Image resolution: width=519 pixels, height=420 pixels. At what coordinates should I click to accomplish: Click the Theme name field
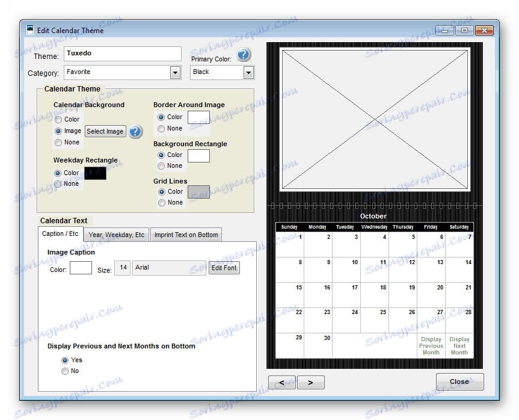point(123,54)
